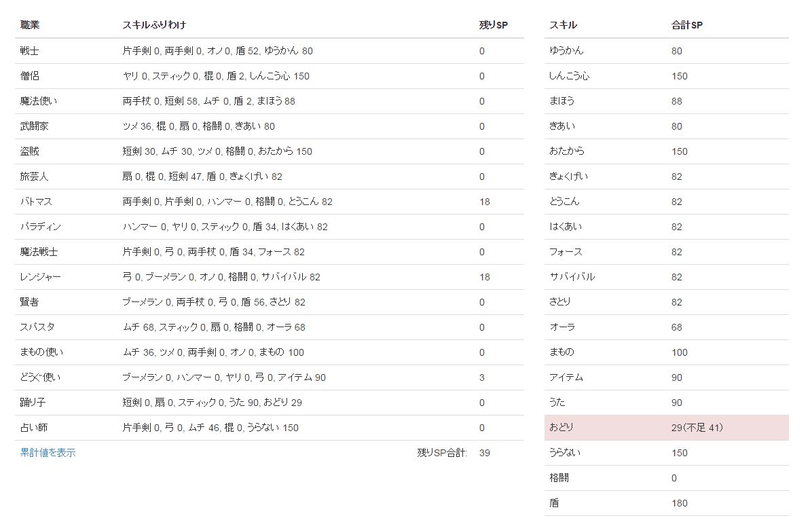Click the 累計値を表示 link
Image resolution: width=812 pixels, height=518 pixels.
48,453
